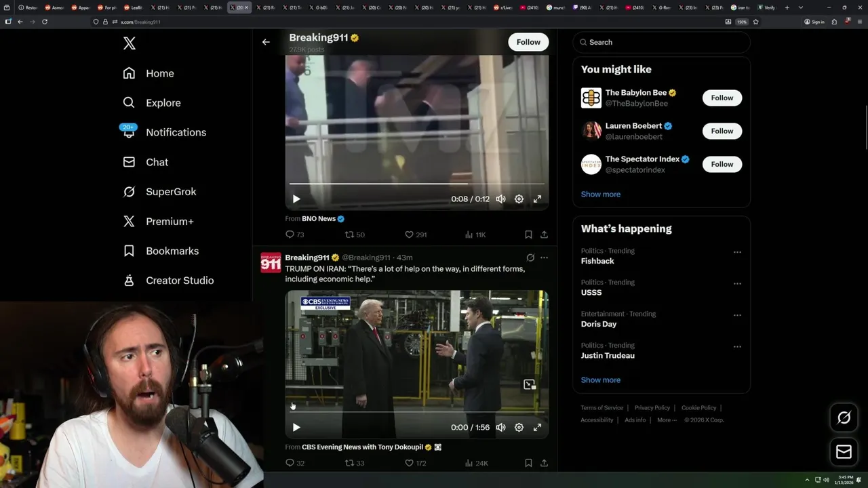Image resolution: width=868 pixels, height=488 pixels.
Task: Show more suggested accounts under You might like
Action: [x=600, y=195]
